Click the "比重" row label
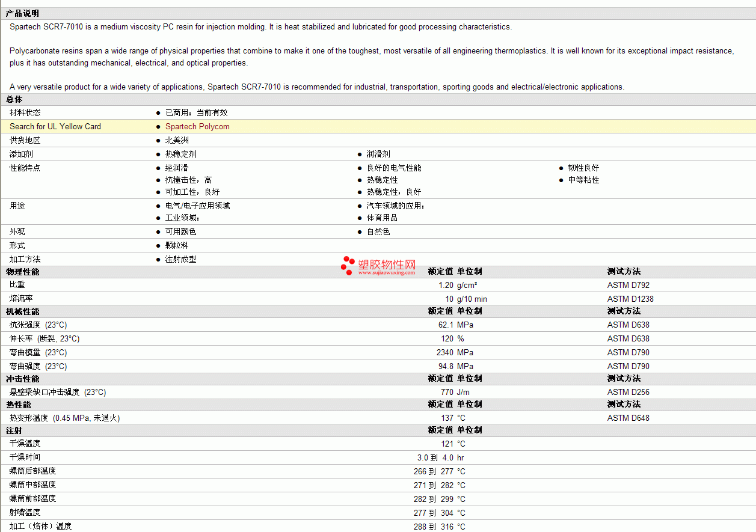 [x=17, y=285]
